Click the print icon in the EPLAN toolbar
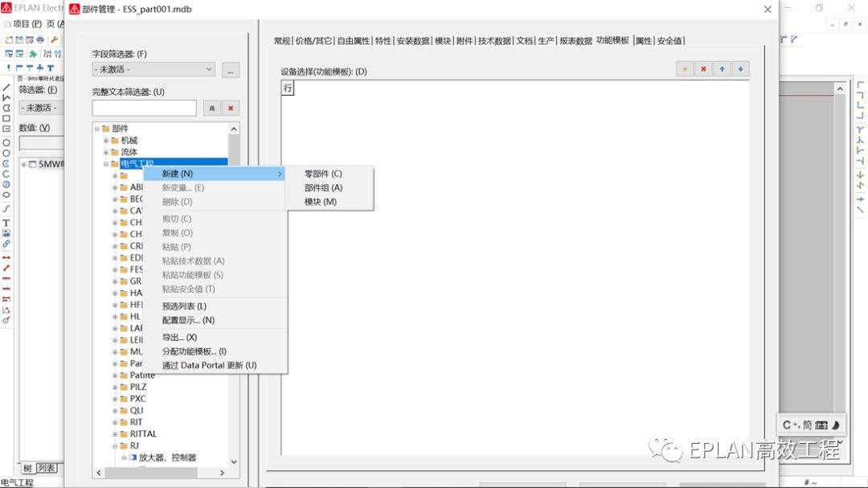Screen dimensions: 868x488 click(x=39, y=40)
